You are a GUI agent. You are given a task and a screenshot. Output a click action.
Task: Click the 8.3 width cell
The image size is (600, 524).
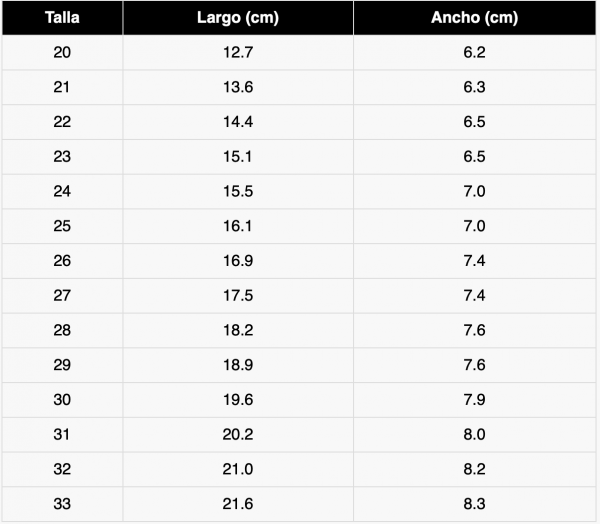tap(475, 504)
